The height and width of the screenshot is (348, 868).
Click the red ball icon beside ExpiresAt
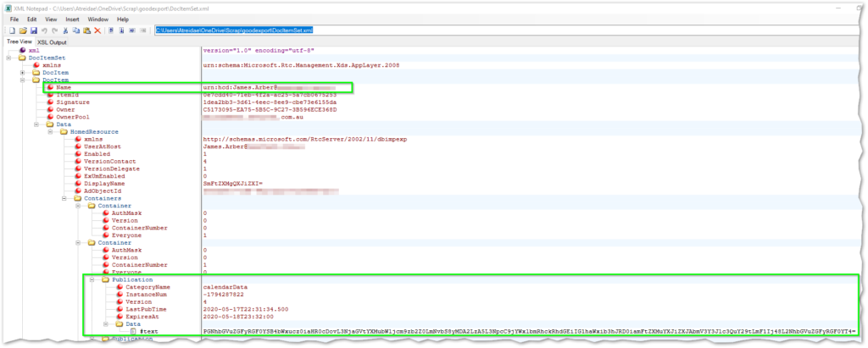tap(120, 317)
